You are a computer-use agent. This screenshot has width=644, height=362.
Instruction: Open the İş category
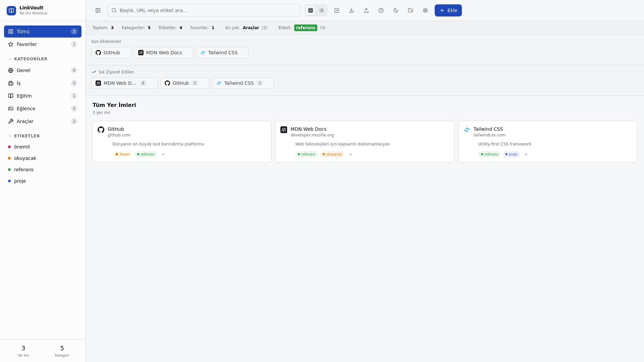pos(43,83)
